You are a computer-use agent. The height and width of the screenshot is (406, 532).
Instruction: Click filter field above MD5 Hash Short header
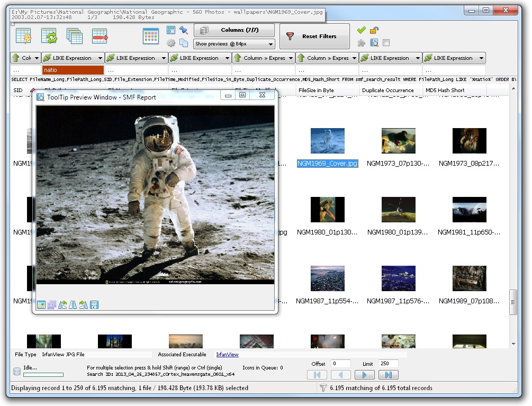pyautogui.click(x=454, y=70)
